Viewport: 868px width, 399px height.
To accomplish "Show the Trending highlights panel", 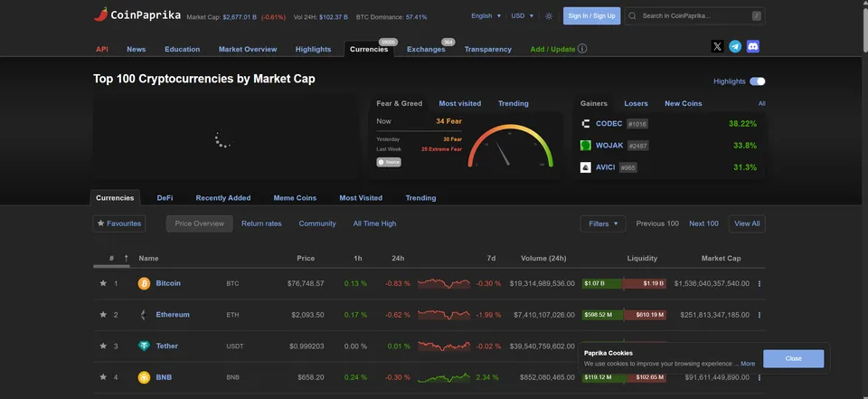I will click(x=514, y=104).
